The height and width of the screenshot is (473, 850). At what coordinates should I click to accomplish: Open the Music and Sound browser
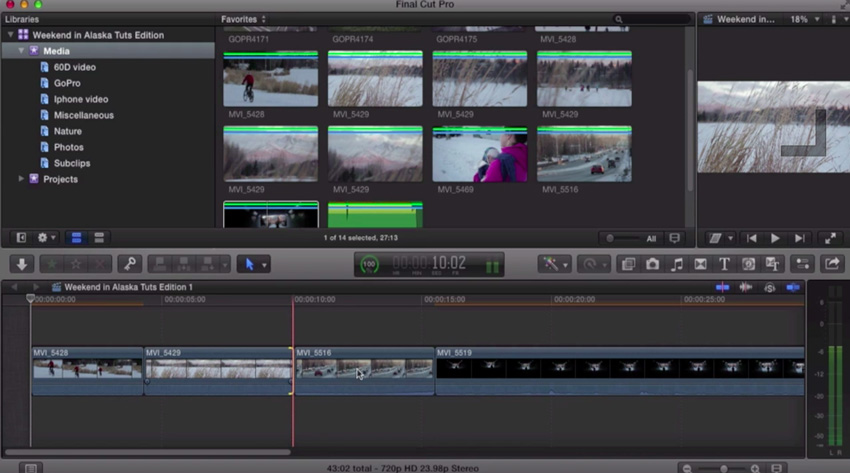pyautogui.click(x=676, y=264)
